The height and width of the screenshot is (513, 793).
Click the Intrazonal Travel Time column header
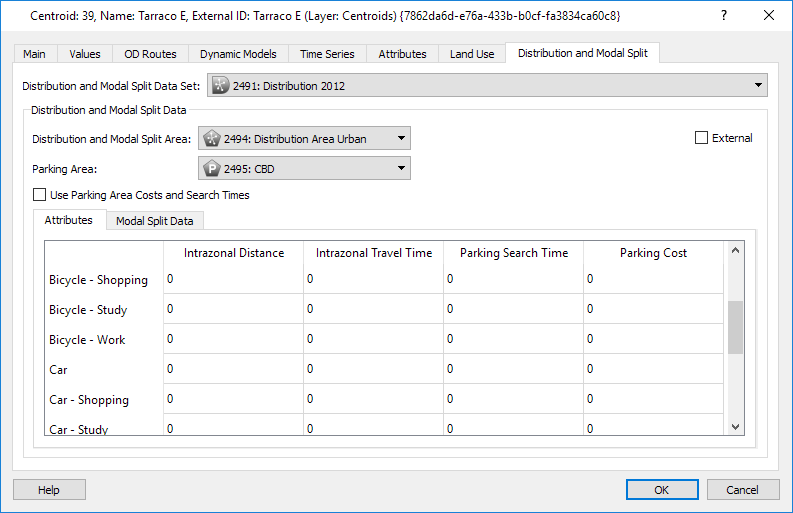click(374, 253)
